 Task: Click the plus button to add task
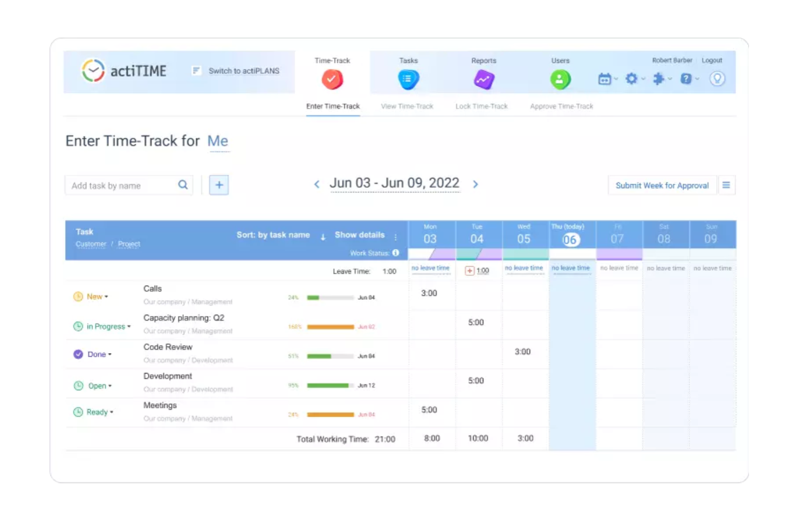pos(219,185)
